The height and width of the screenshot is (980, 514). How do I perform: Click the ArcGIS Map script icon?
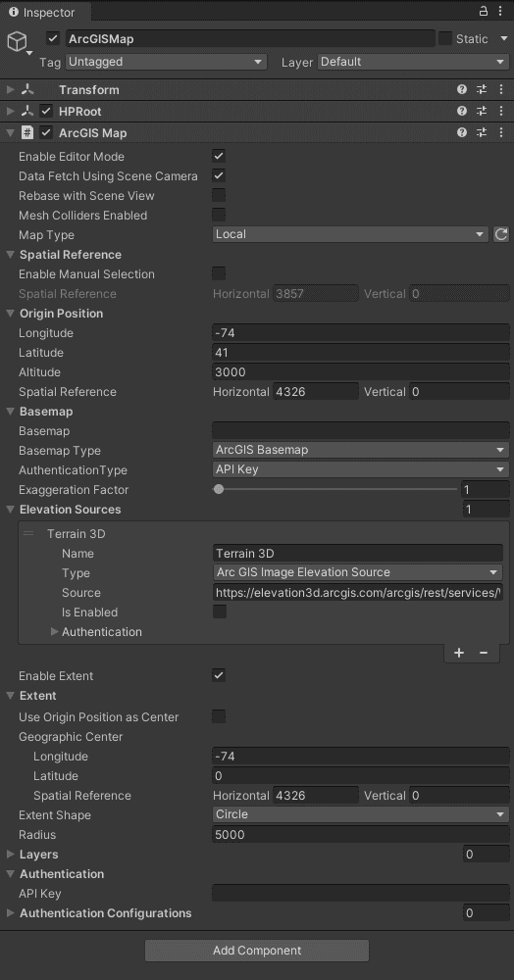(26, 132)
